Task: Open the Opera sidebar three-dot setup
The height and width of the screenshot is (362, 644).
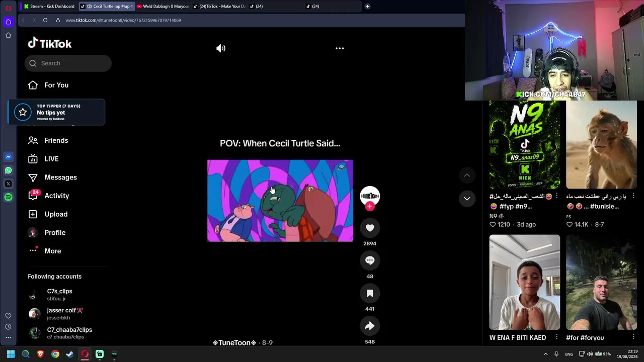Action: coord(9,338)
